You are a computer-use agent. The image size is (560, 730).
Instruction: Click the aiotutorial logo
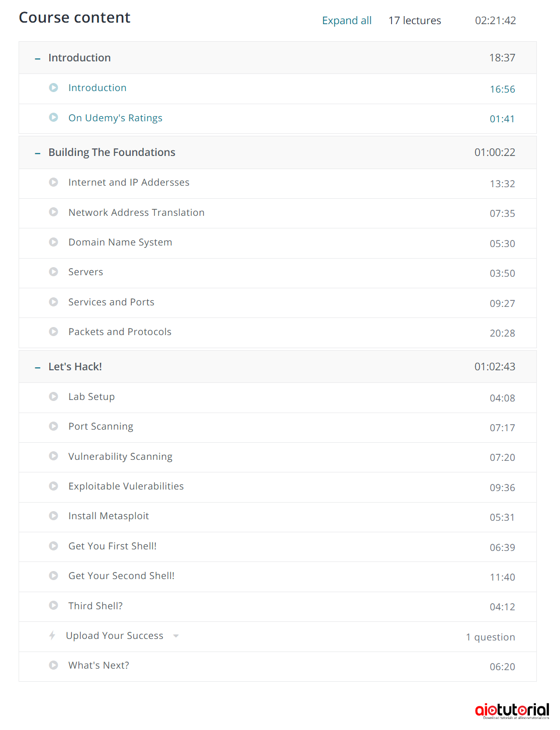512,710
